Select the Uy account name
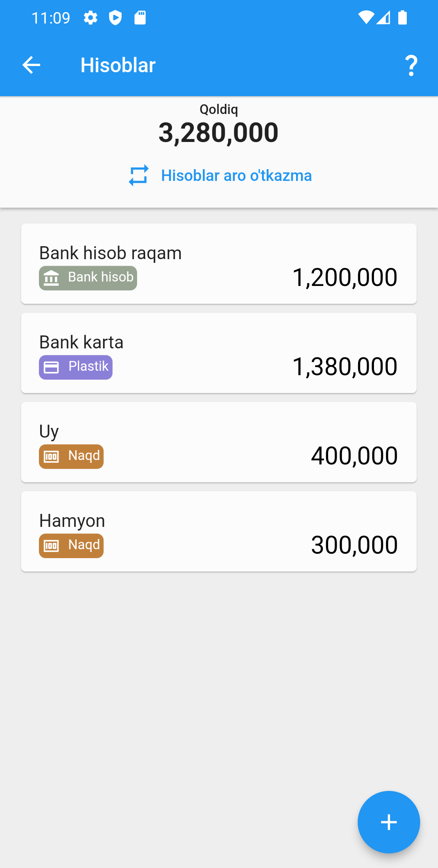Screen dimensions: 438x868 pos(49,432)
